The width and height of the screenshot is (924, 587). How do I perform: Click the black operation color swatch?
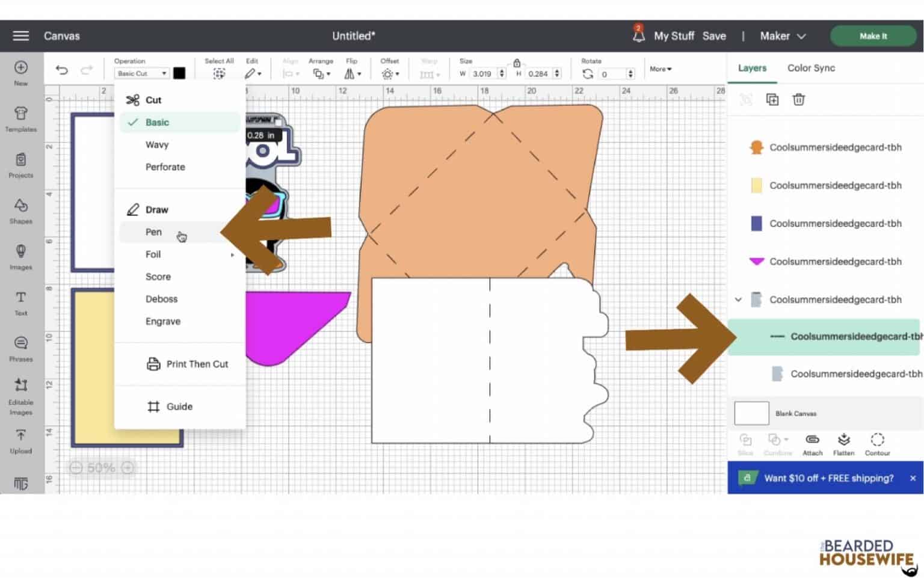point(179,73)
